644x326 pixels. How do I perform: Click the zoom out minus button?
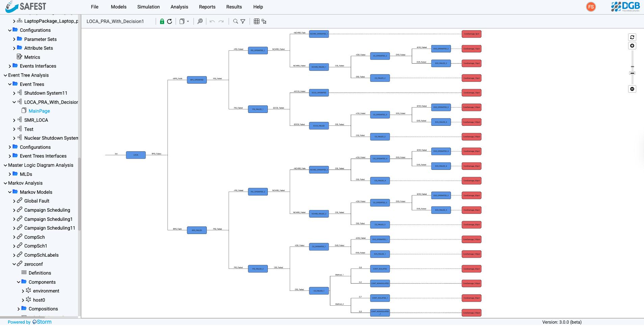pos(632,89)
